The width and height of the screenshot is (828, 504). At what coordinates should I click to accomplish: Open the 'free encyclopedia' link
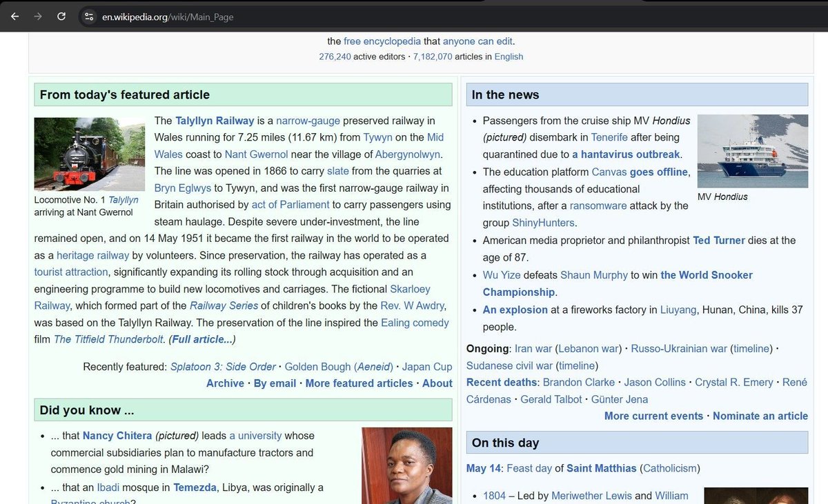pos(382,41)
